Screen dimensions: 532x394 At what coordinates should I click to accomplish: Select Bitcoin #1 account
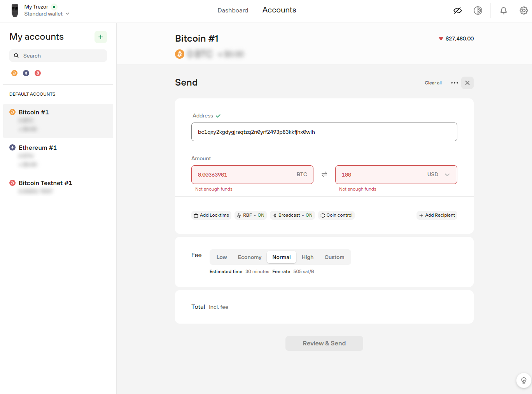(x=58, y=121)
